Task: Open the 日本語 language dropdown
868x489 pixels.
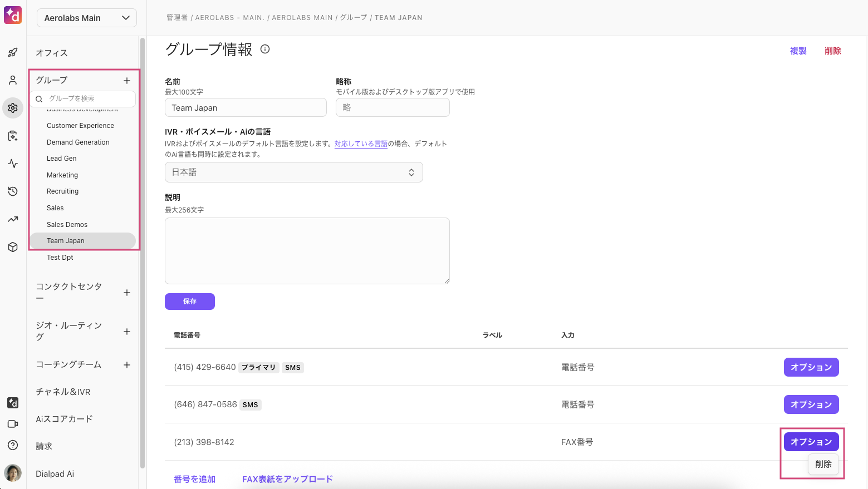Action: click(x=293, y=172)
